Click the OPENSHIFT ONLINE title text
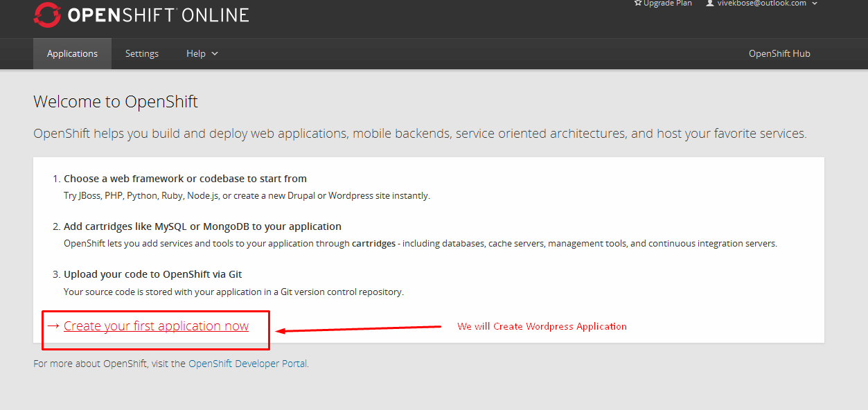 tap(158, 15)
